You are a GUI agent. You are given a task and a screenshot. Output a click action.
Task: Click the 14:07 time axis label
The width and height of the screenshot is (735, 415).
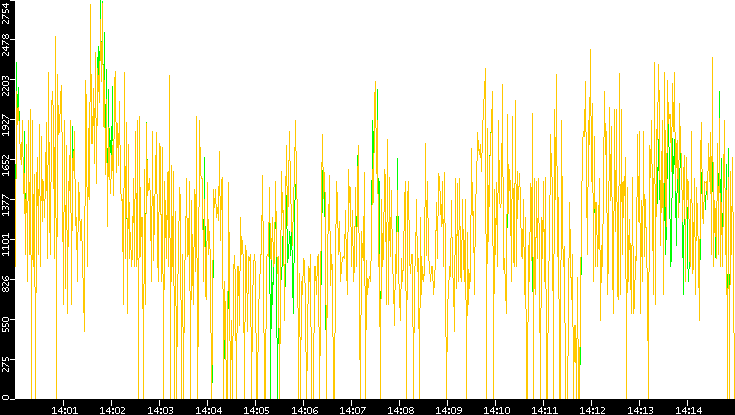(x=352, y=410)
